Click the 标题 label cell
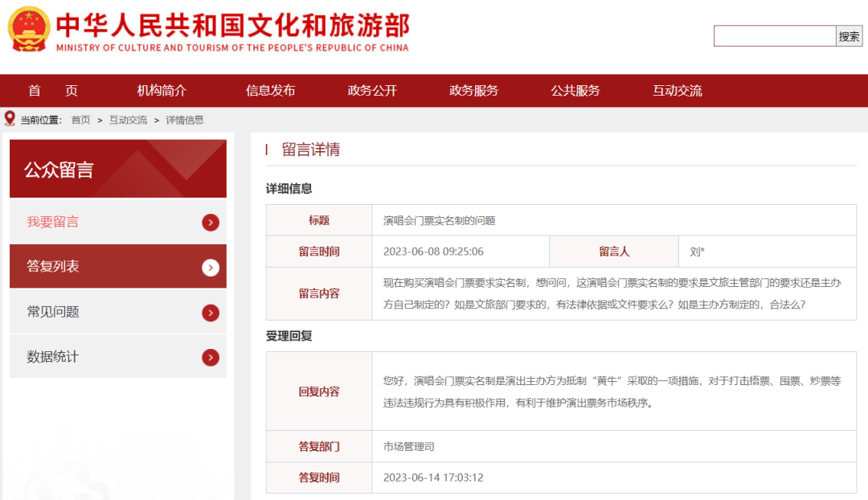868x500 pixels. [x=319, y=220]
